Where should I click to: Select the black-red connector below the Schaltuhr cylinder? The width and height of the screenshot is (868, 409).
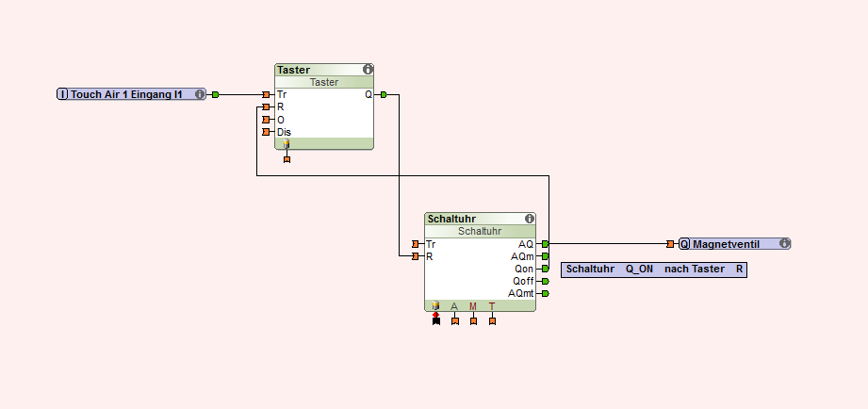[436, 320]
